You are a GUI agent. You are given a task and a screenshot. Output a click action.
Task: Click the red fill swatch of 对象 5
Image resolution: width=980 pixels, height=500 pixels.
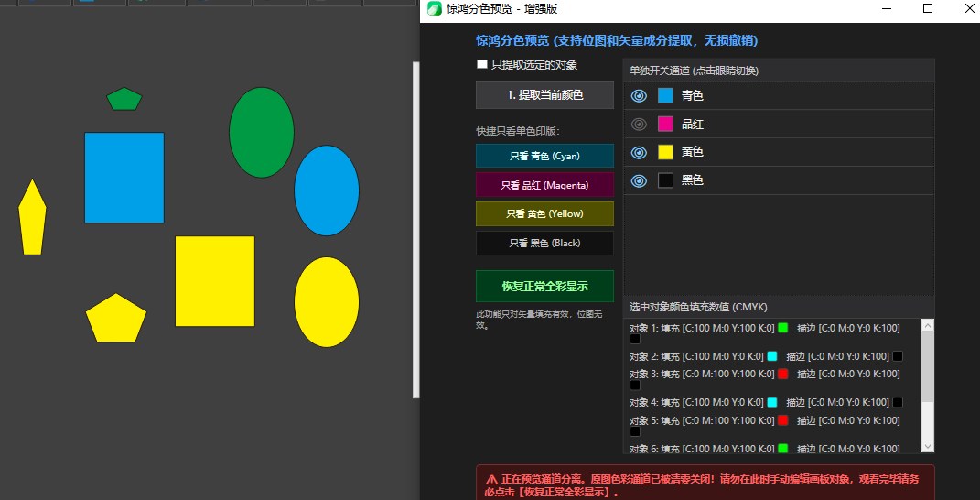click(783, 420)
